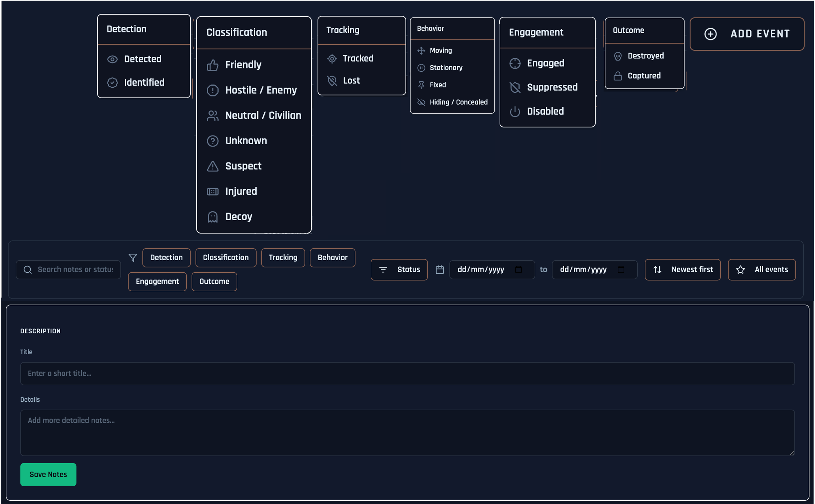Click the thumbs-up icon beside Friendly
This screenshot has height=504, width=815.
pos(213,65)
